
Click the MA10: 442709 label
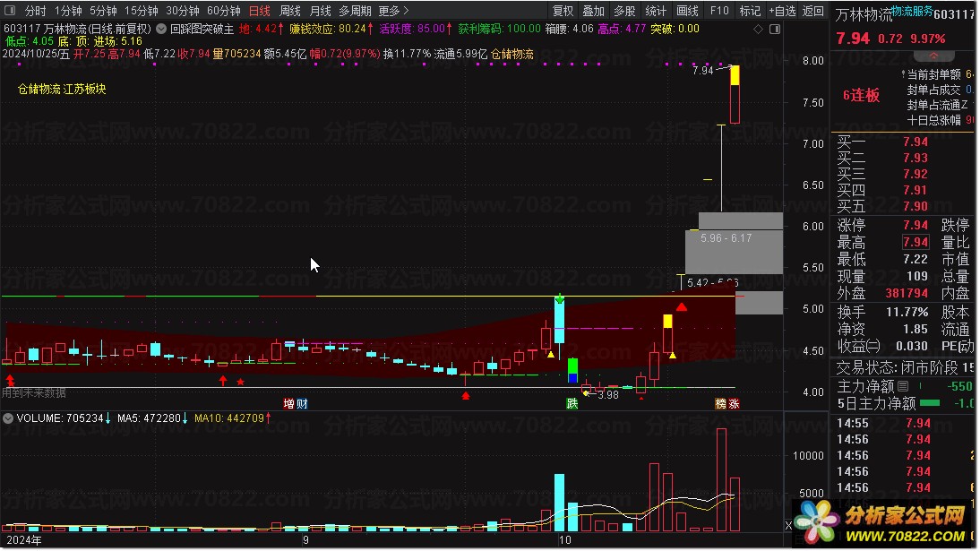click(228, 418)
